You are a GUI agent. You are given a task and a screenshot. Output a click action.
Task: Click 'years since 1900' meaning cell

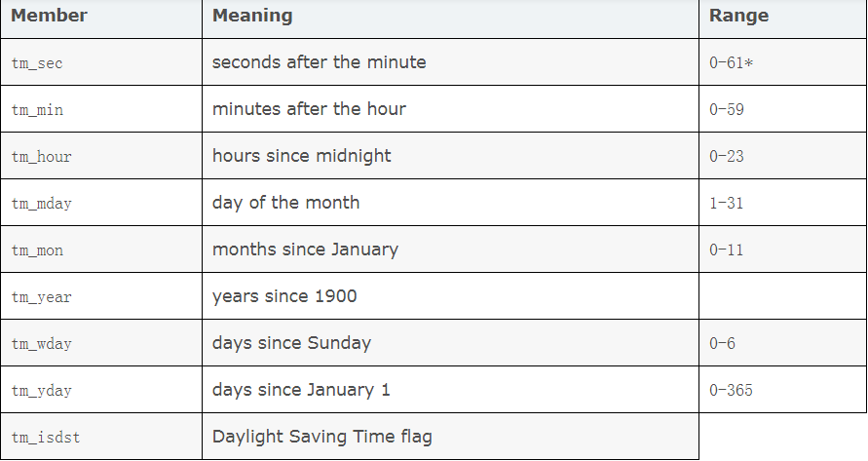pyautogui.click(x=451, y=296)
